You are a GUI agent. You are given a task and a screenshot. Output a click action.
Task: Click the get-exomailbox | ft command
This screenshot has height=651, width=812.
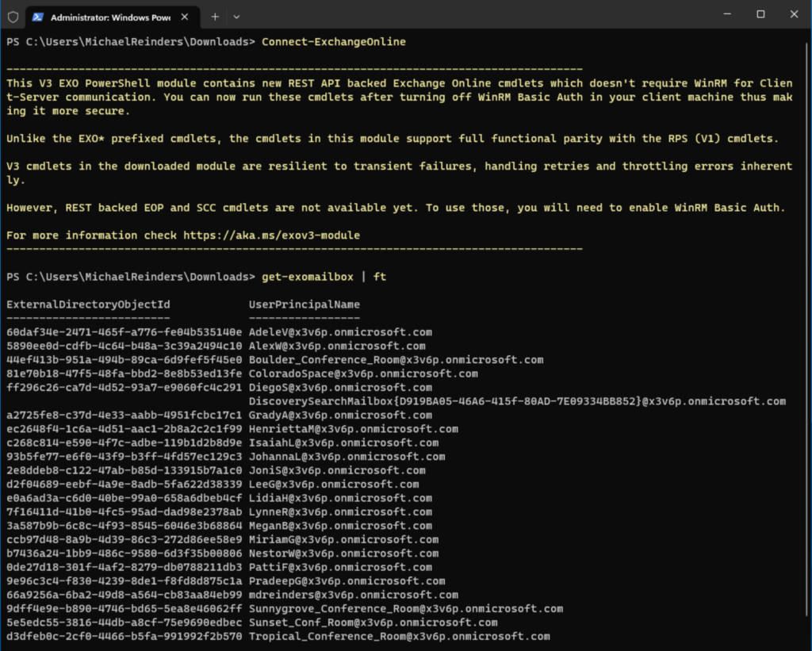324,277
